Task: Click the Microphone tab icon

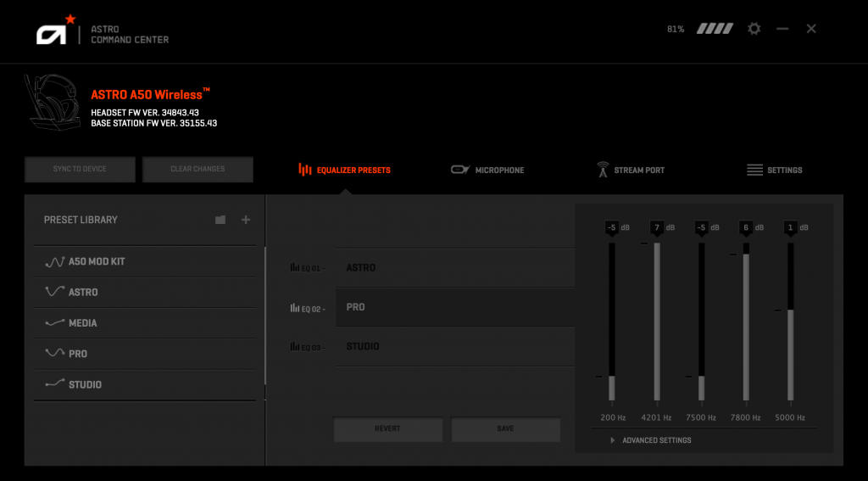Action: tap(460, 170)
